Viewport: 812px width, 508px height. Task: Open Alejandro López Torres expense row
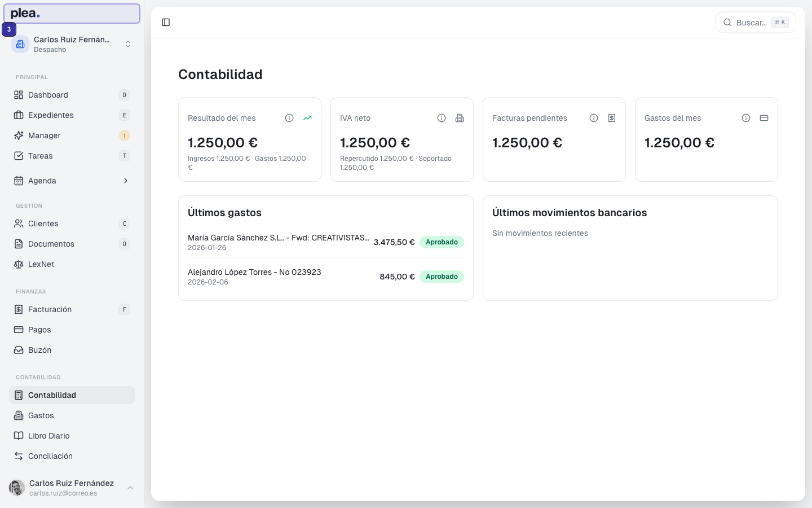pyautogui.click(x=326, y=277)
